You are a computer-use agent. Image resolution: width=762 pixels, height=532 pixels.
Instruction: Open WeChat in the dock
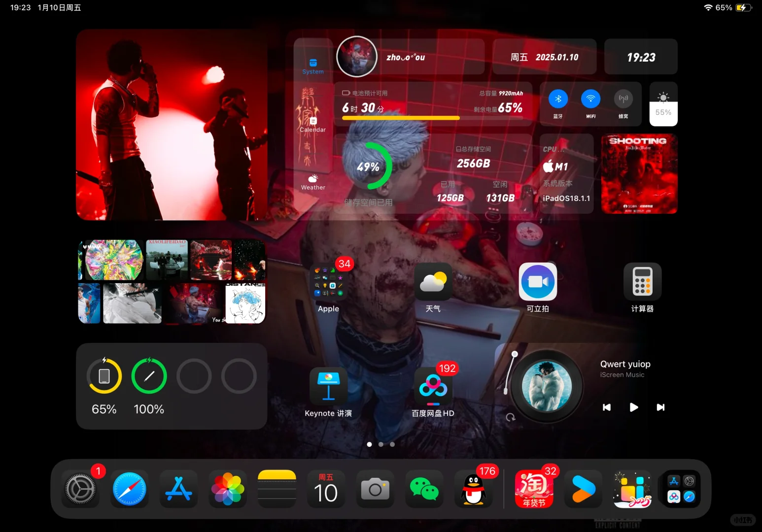(424, 489)
